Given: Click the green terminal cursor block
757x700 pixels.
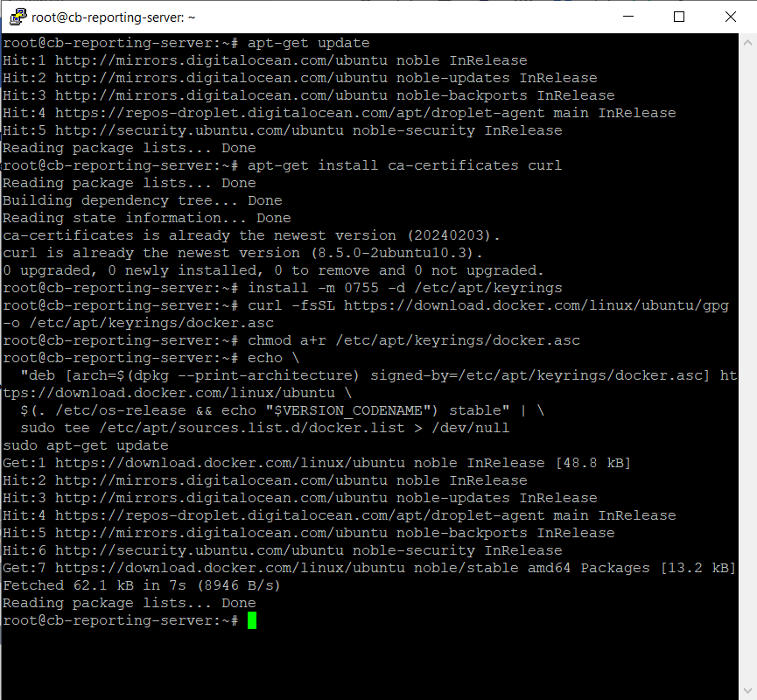Looking at the screenshot, I should coord(252,621).
